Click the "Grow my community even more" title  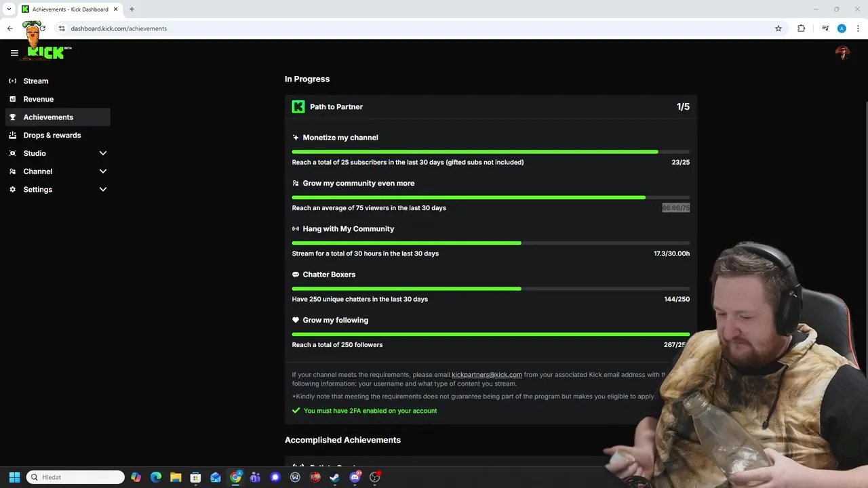pos(359,183)
